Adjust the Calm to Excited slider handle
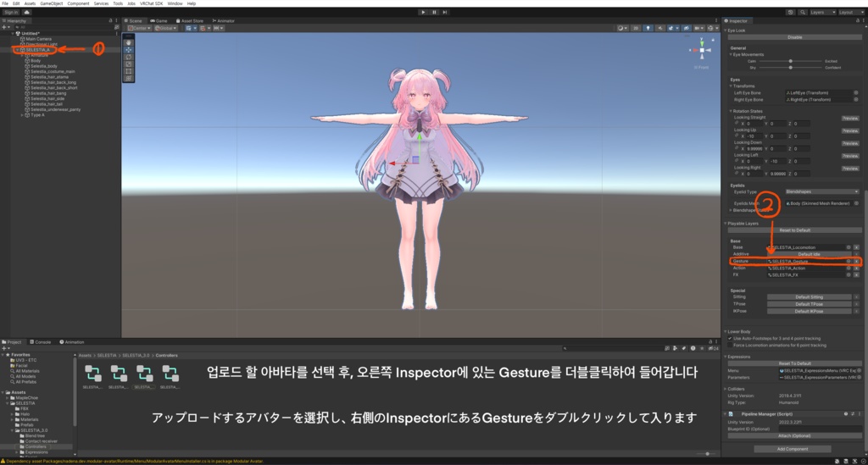 pos(791,61)
